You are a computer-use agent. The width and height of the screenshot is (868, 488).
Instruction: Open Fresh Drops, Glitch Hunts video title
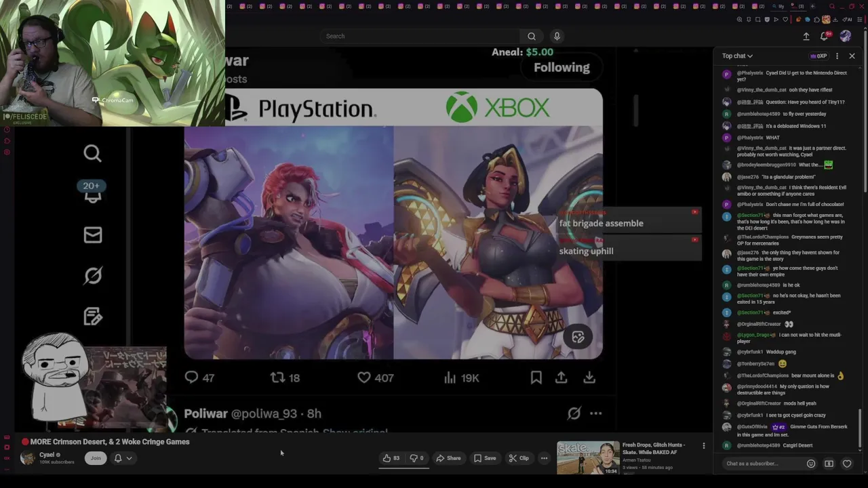[x=654, y=448]
